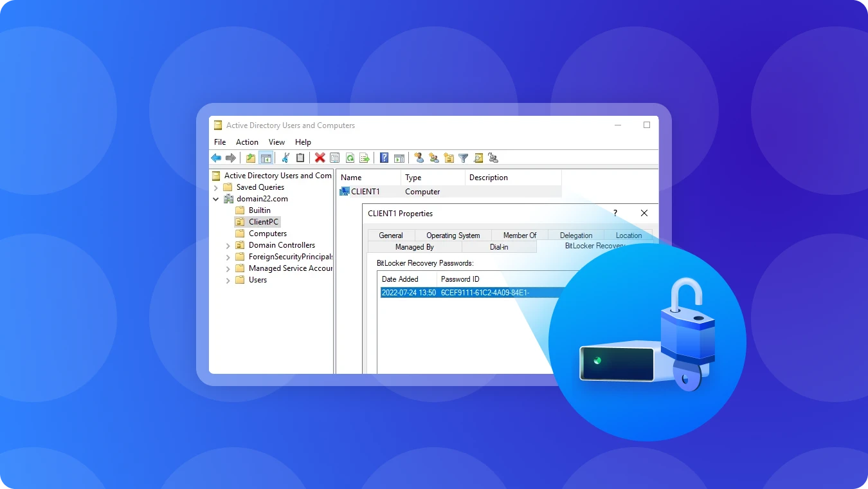The width and height of the screenshot is (868, 489).
Task: Click the red X Delete icon
Action: coord(320,158)
